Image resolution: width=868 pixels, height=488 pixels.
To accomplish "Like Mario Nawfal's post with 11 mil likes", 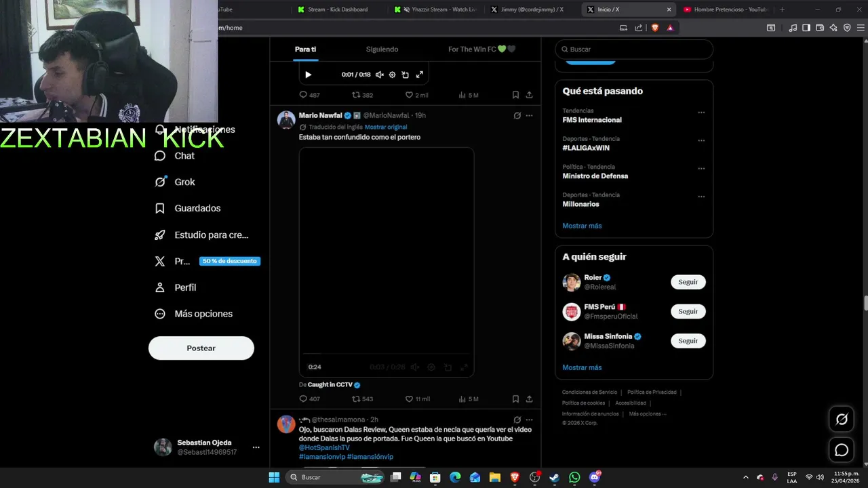I will (x=417, y=399).
